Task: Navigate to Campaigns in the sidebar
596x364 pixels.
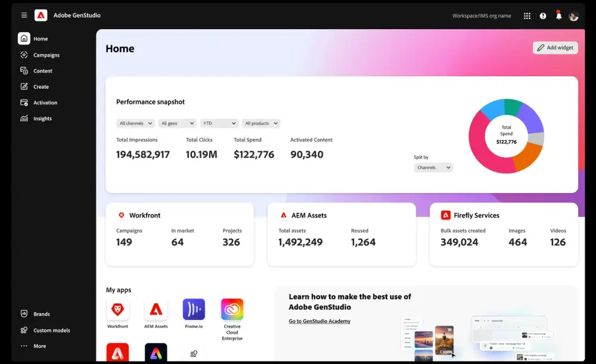Action: pos(46,55)
